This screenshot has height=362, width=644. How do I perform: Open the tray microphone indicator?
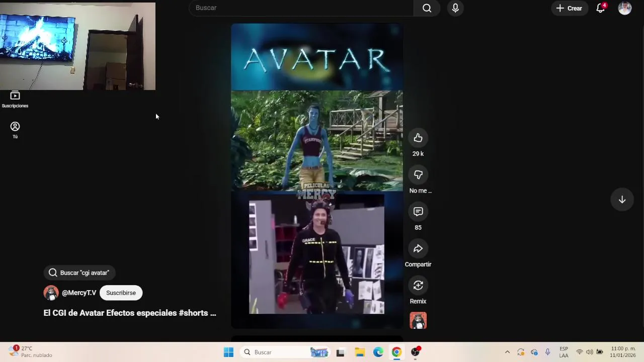pyautogui.click(x=547, y=352)
